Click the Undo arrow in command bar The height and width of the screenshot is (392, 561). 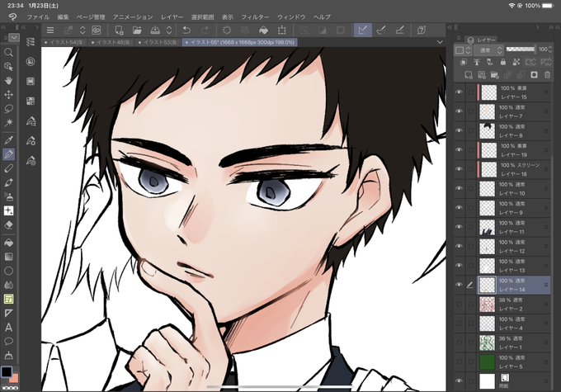(186, 30)
